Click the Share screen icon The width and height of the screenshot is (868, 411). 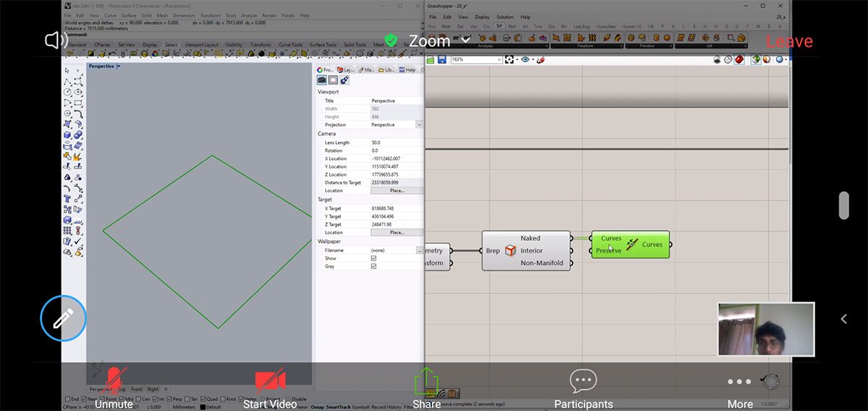427,381
